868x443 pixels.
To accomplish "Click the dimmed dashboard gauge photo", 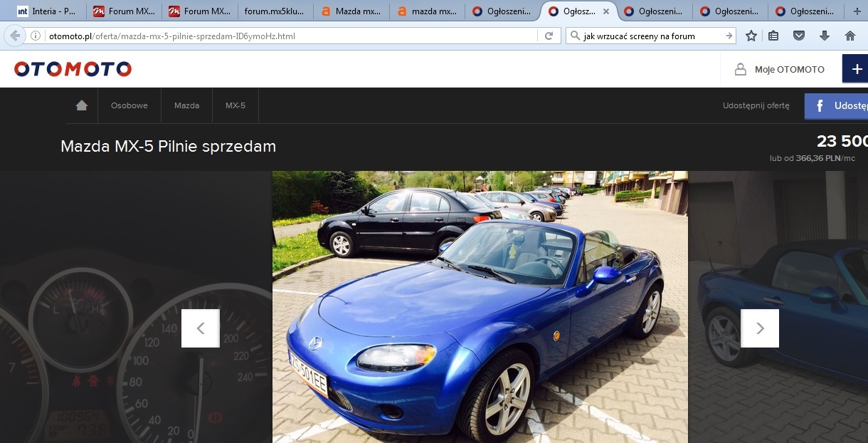I will [136, 307].
